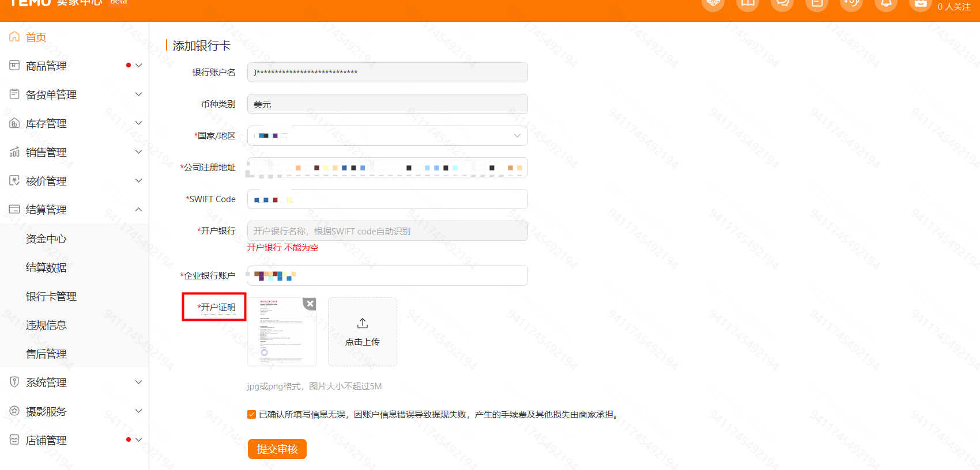Viewport: 980px width, 470px height.
Task: Expand the 商品管理 menu chevron
Action: click(138, 66)
